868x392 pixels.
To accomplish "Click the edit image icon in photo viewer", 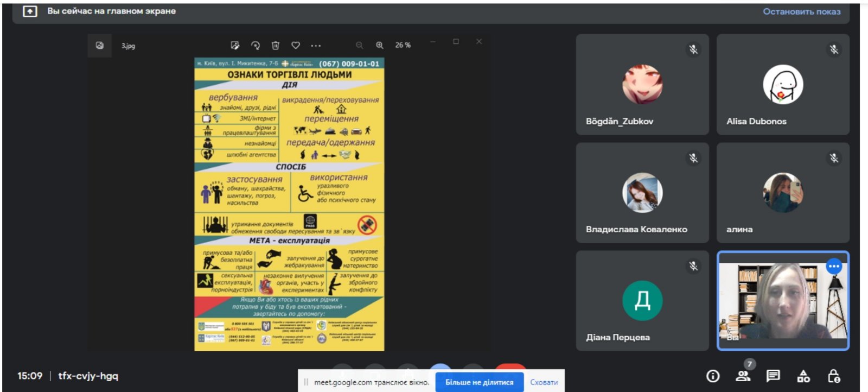I will click(235, 46).
